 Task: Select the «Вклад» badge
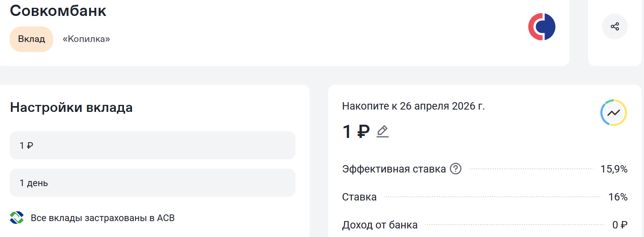point(31,39)
